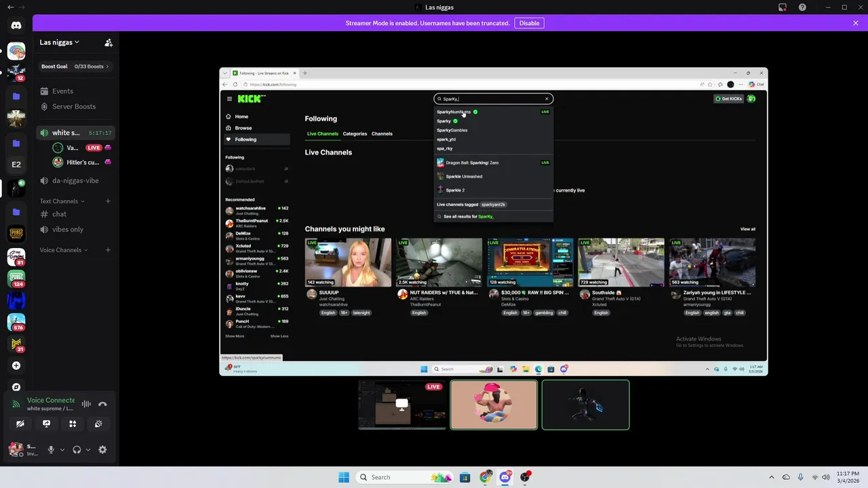Image resolution: width=868 pixels, height=488 pixels.
Task: Click SparkyNumNums result in streamed Kick search
Action: [x=494, y=112]
